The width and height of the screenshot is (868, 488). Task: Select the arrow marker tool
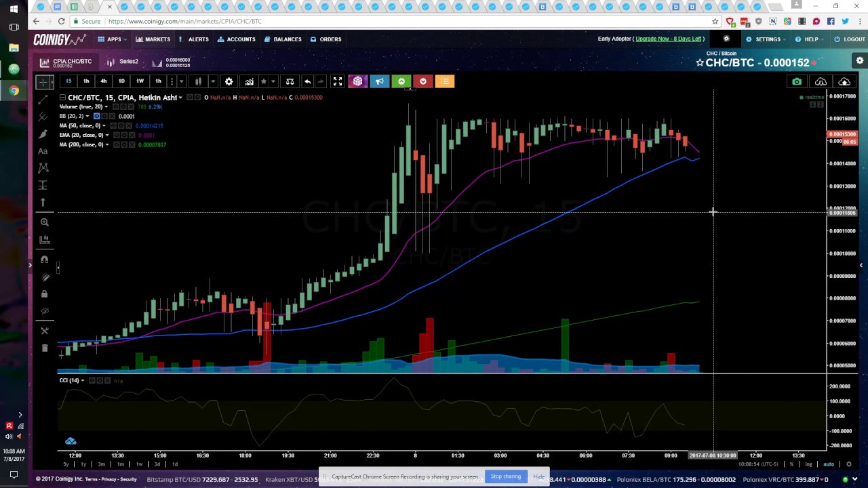(x=43, y=202)
